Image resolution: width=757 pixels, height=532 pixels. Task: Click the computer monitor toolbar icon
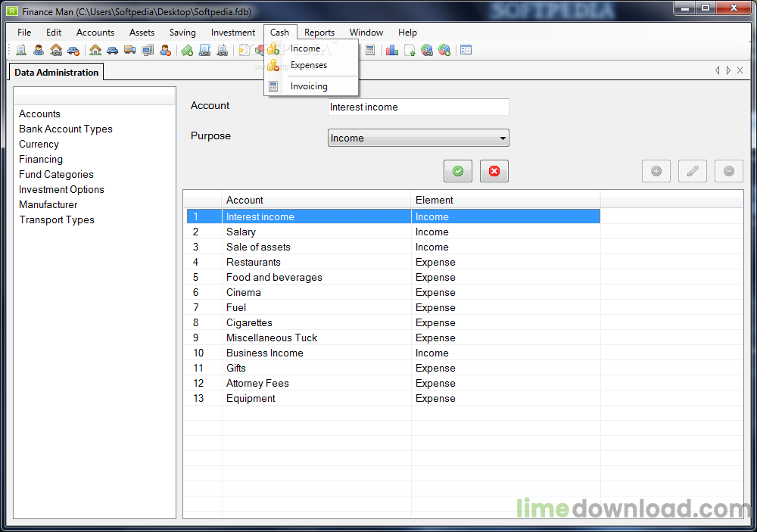(148, 50)
